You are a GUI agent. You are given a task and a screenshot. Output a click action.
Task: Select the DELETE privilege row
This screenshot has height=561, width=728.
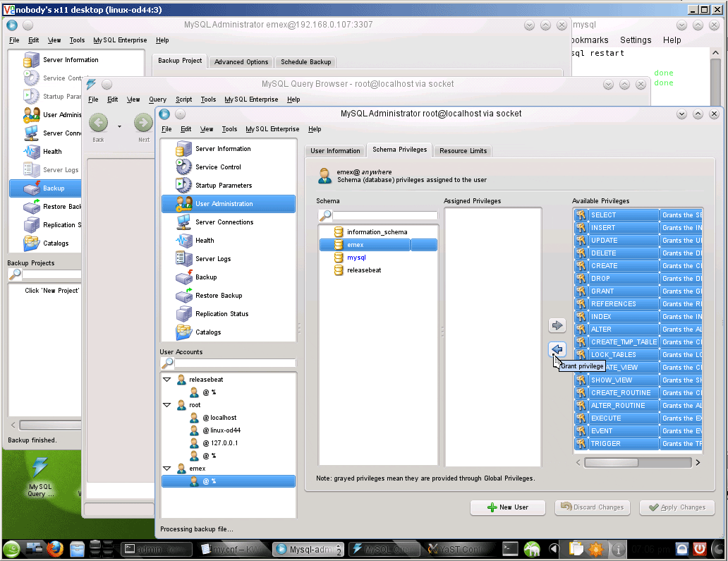(x=638, y=253)
